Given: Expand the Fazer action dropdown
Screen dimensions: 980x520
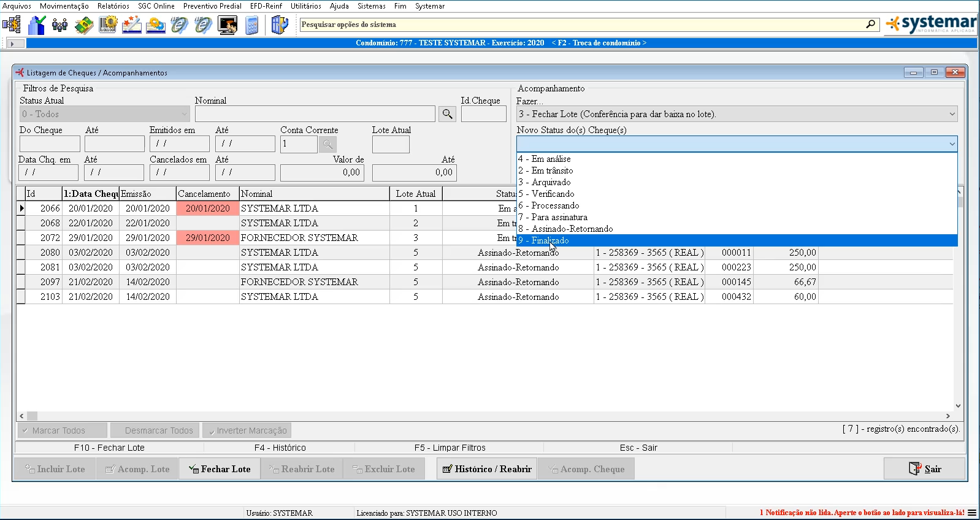Looking at the screenshot, I should pyautogui.click(x=952, y=114).
